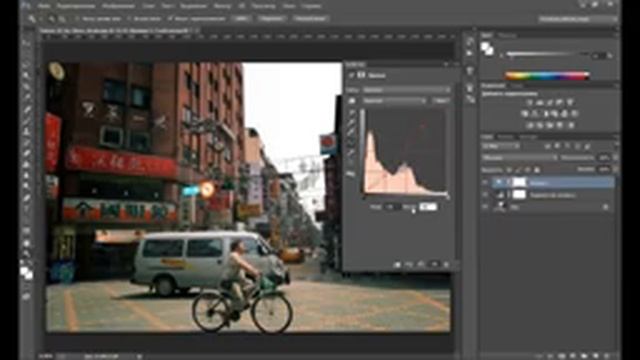Click the reset adjustment icon in Properties
The height and width of the screenshot is (360, 640).
pos(421,265)
